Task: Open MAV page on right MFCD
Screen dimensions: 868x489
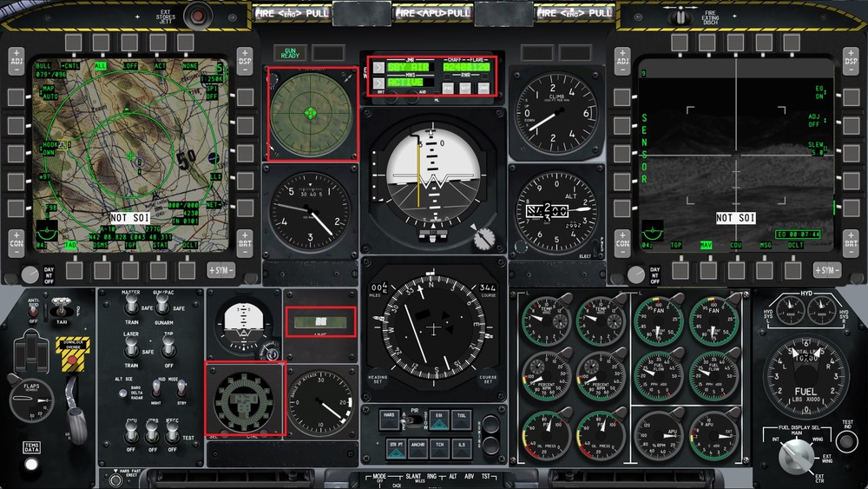Action: point(707,245)
